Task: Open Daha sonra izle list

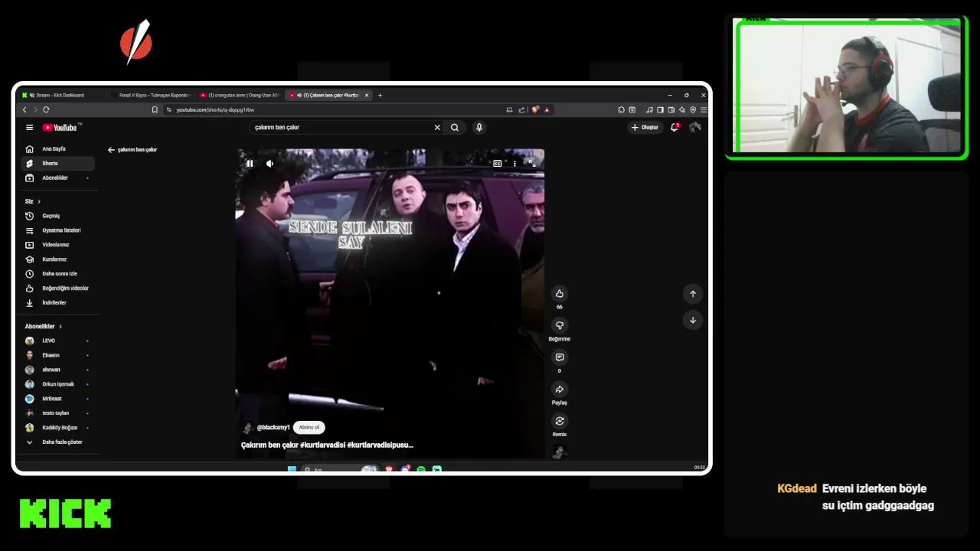Action: (58, 274)
